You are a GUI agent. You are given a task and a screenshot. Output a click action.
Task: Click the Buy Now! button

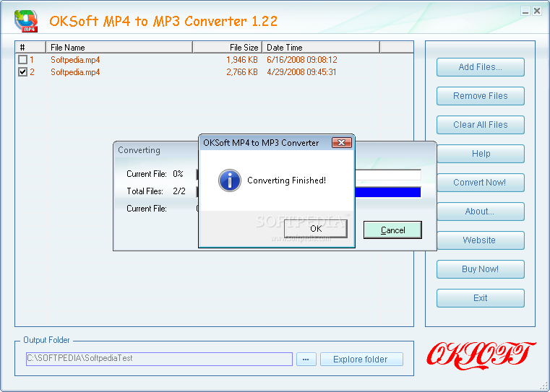tap(480, 269)
